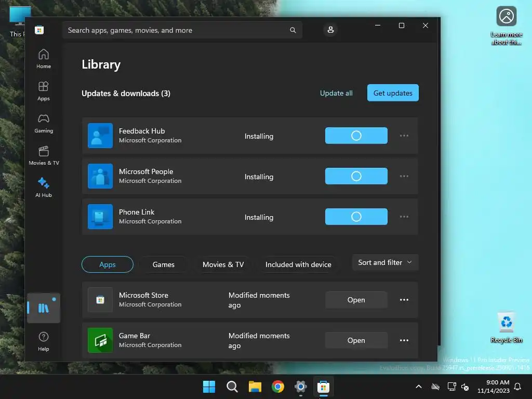This screenshot has width=532, height=399.
Task: Open more options for Microsoft People
Action: point(404,176)
